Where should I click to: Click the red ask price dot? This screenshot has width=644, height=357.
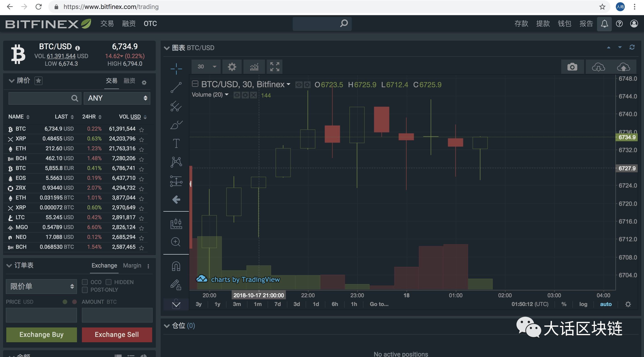(x=74, y=302)
